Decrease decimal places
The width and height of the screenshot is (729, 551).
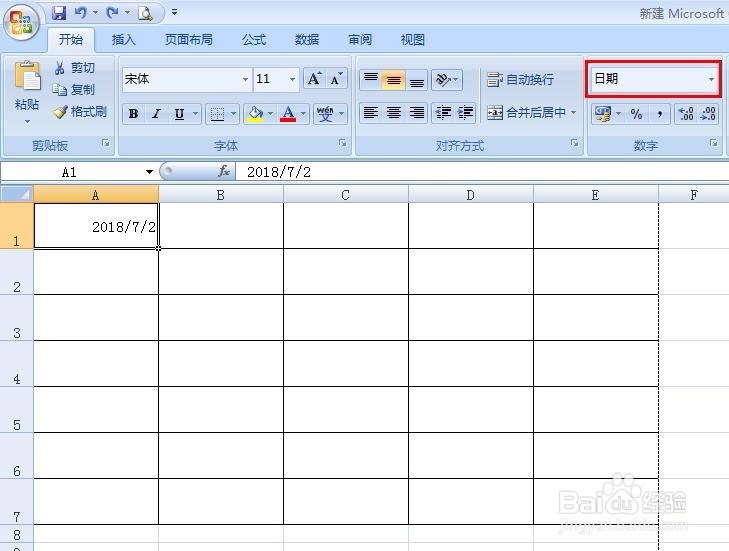click(x=708, y=113)
